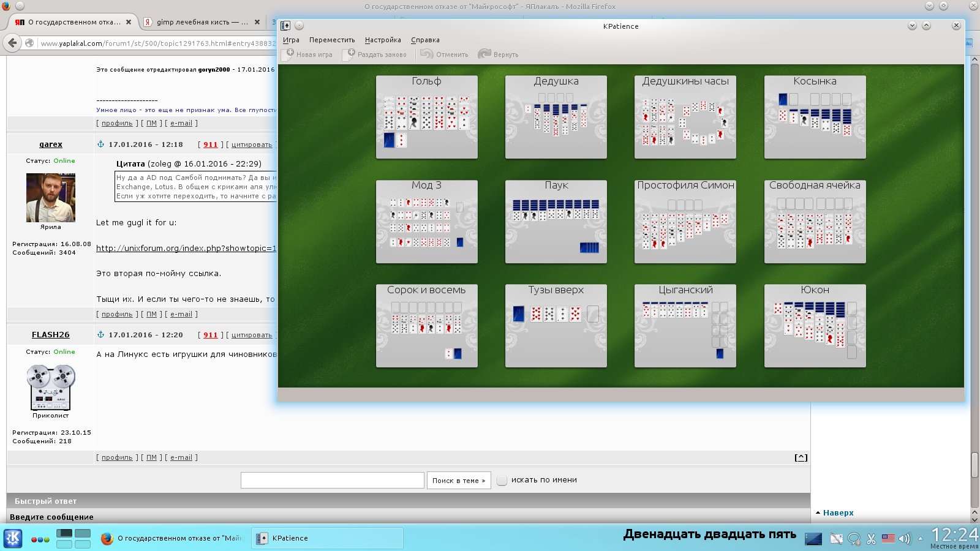Image resolution: width=980 pixels, height=551 pixels.
Task: Open the Игра menu in KPatience
Action: [x=291, y=40]
